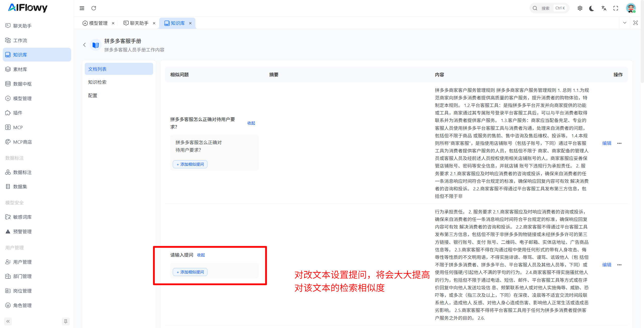Collapse the first similar question section
This screenshot has width=644, height=328.
[x=251, y=123]
